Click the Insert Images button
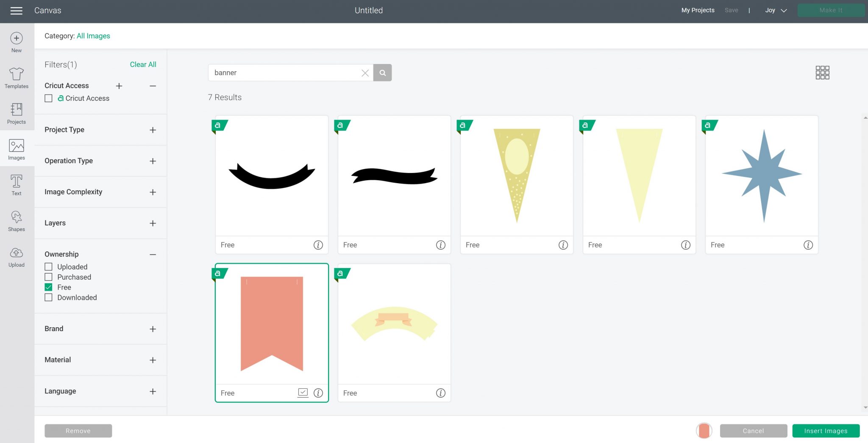 pos(826,431)
